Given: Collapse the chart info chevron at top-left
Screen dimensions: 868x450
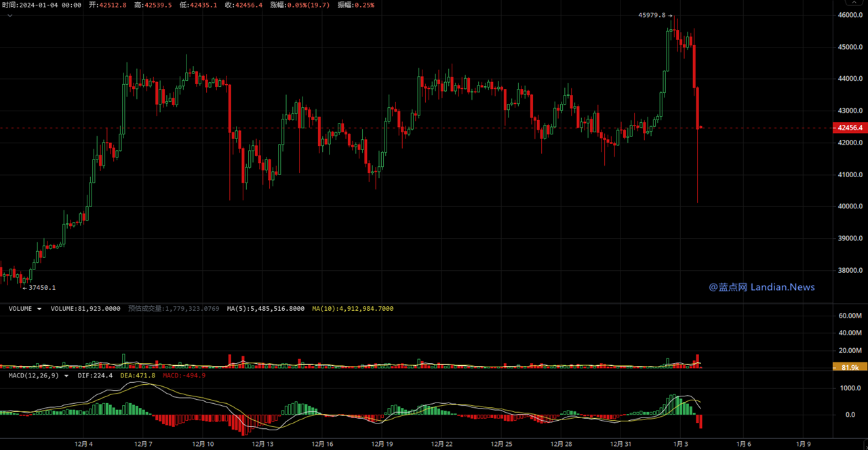Looking at the screenshot, I should [9, 14].
